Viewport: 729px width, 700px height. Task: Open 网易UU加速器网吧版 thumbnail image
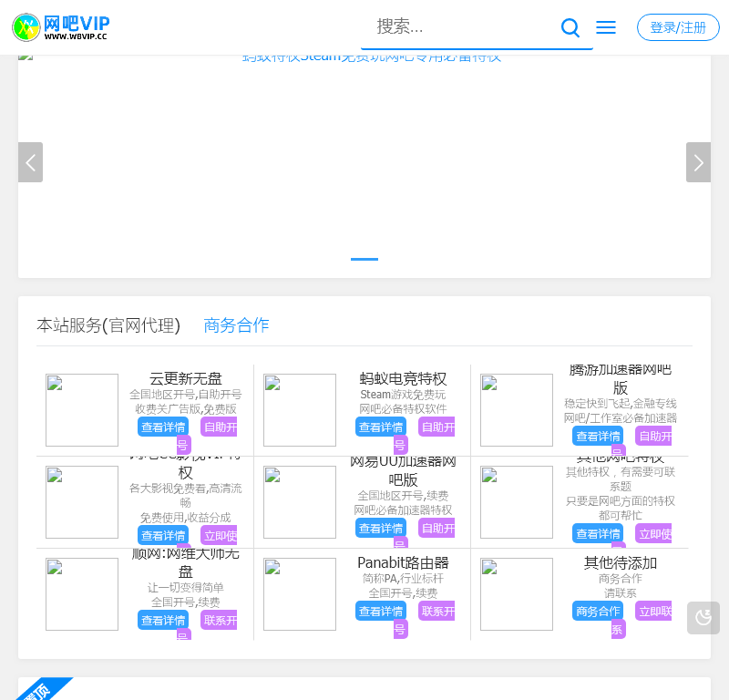point(300,502)
